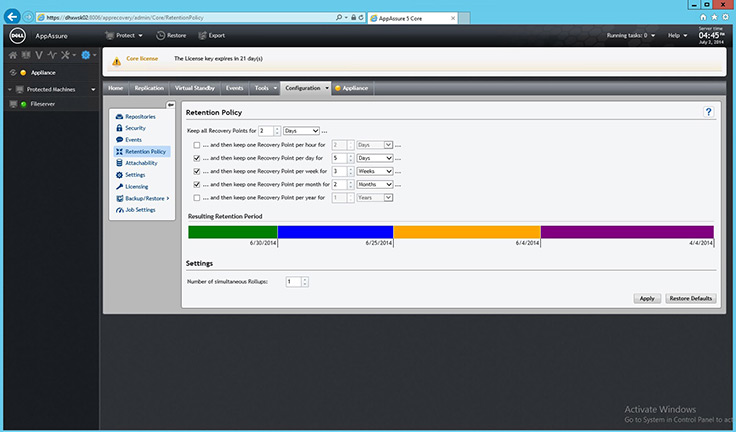
Task: Click the Security lock icon
Action: point(119,128)
